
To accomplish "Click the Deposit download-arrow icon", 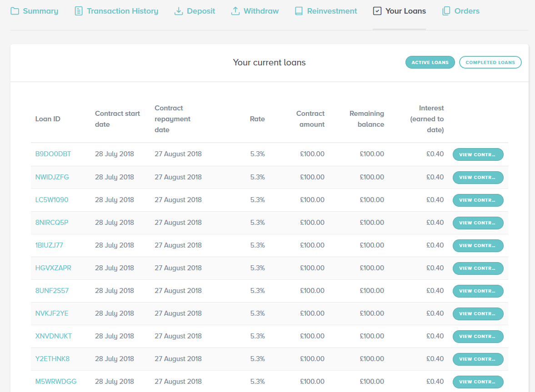I will (179, 11).
